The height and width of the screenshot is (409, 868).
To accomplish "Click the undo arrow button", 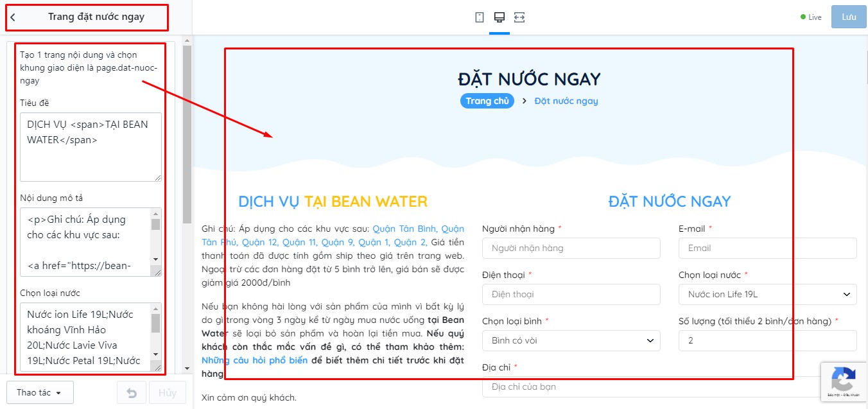I will 131,392.
